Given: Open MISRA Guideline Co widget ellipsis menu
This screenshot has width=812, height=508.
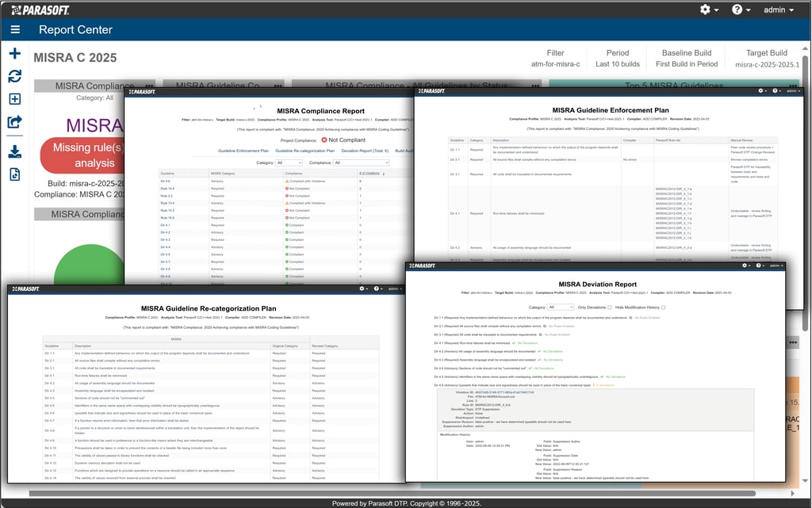Looking at the screenshot, I should 278,86.
